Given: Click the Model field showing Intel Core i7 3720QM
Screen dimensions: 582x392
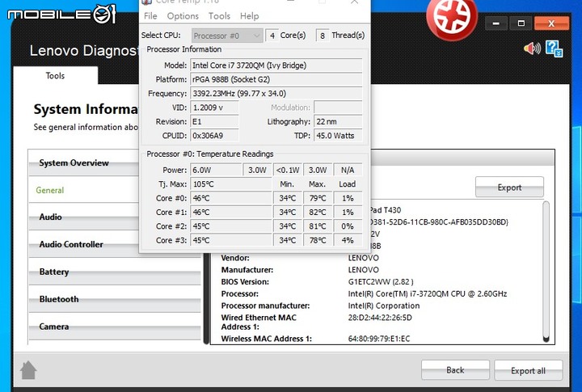Looking at the screenshot, I should [x=276, y=65].
